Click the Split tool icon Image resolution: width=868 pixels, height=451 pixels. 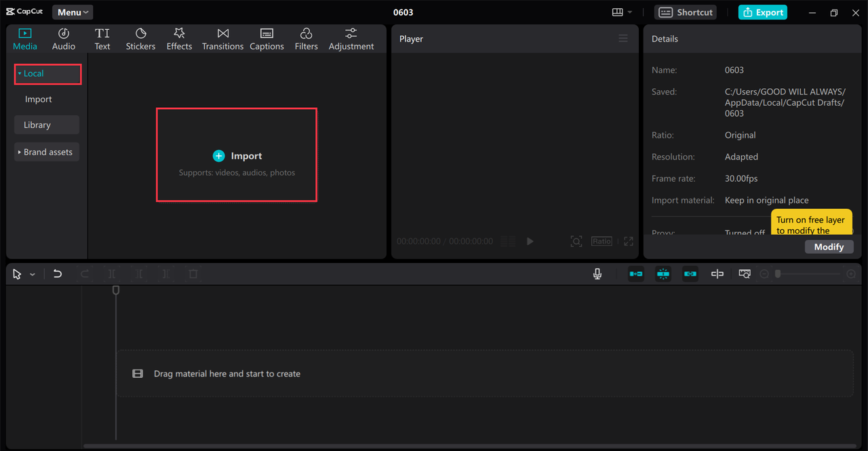tap(112, 274)
